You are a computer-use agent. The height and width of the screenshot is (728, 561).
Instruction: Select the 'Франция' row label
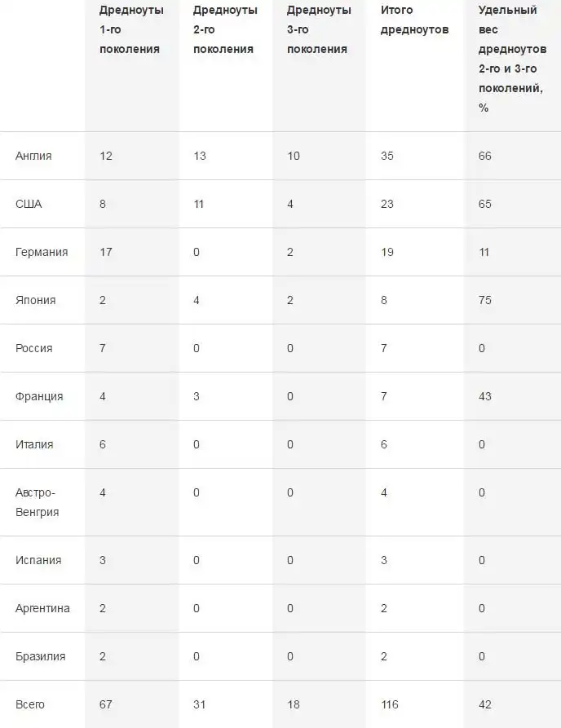click(x=39, y=396)
